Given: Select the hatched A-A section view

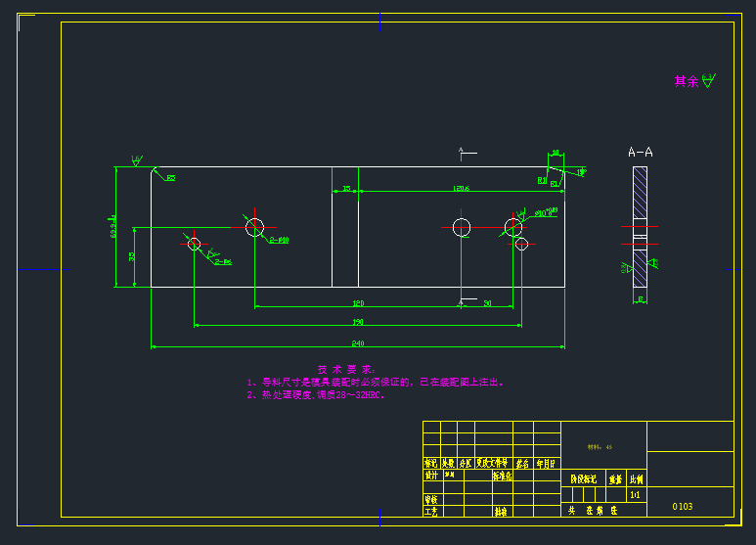Looking at the screenshot, I should (x=641, y=227).
